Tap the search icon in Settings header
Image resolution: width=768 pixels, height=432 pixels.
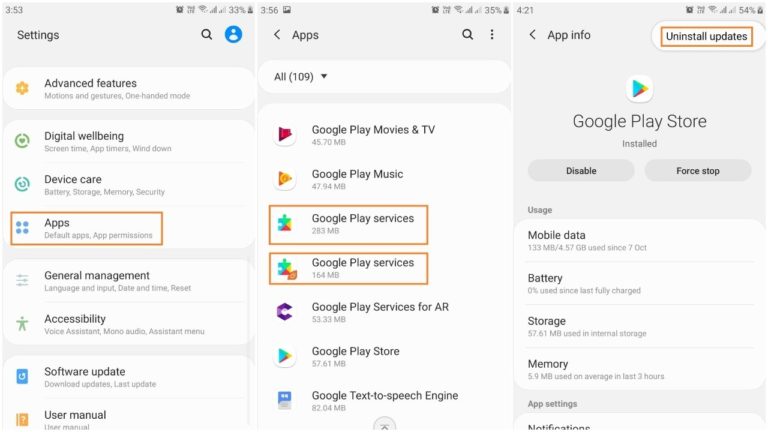coord(207,35)
